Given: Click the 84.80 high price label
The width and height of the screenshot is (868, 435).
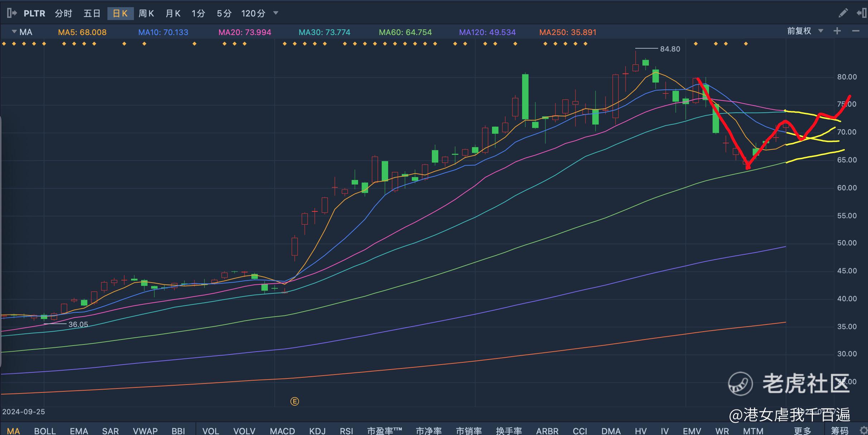Looking at the screenshot, I should click(670, 49).
